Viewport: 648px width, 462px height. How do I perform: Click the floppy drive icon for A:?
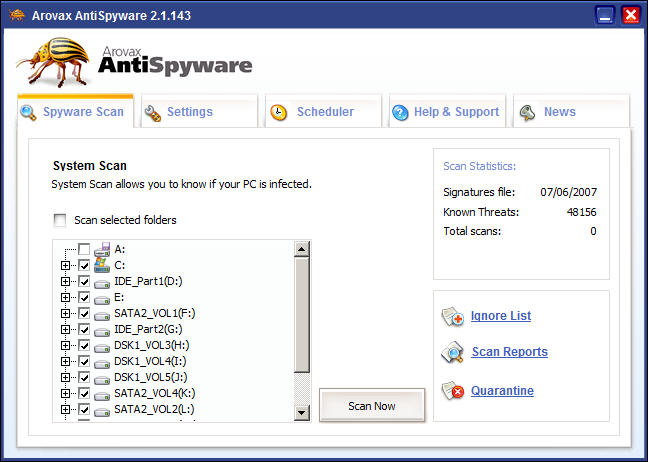102,249
